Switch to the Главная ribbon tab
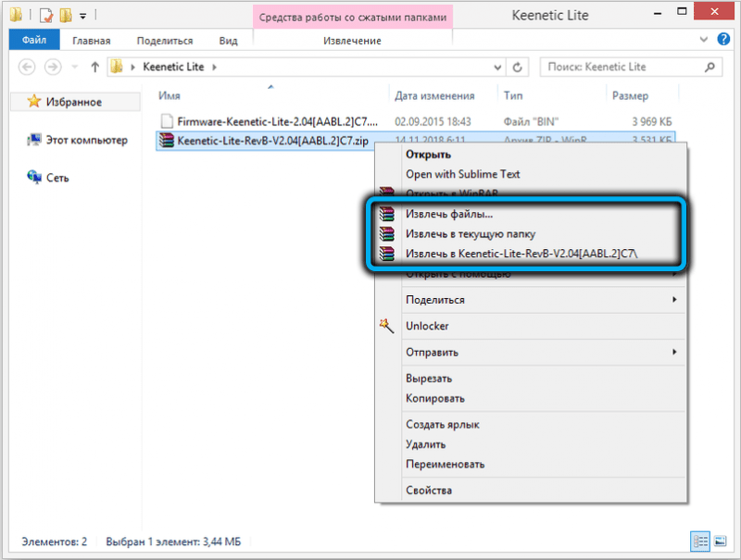Screen dimensions: 741x560 pyautogui.click(x=91, y=41)
